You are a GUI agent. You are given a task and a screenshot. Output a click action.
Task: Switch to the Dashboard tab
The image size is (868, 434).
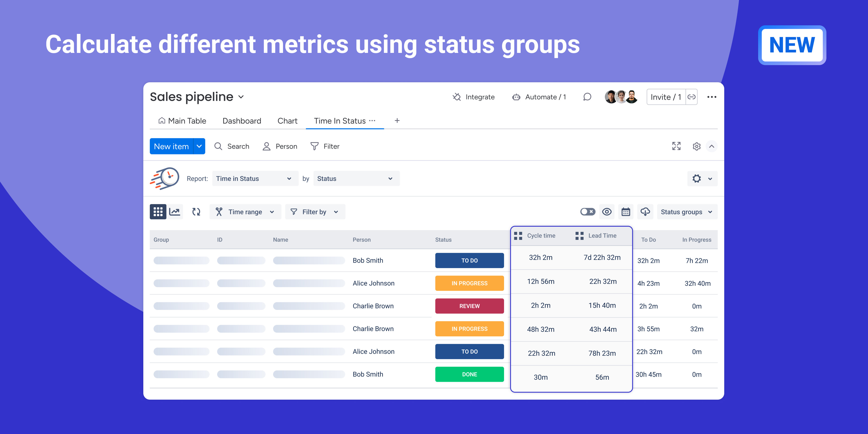242,121
